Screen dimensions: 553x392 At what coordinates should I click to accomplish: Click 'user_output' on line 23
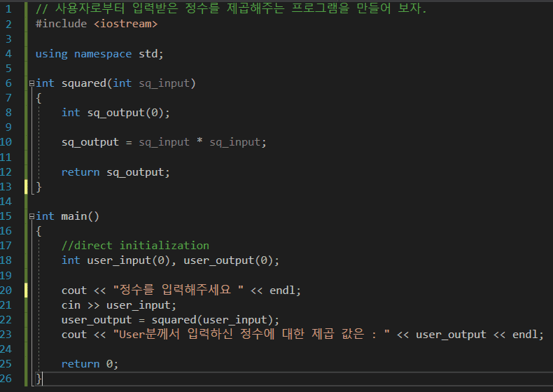tap(451, 335)
